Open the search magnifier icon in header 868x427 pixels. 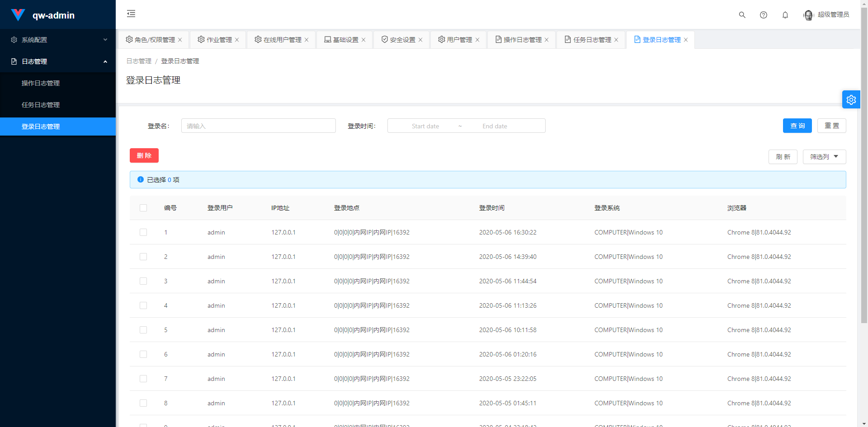click(x=742, y=15)
